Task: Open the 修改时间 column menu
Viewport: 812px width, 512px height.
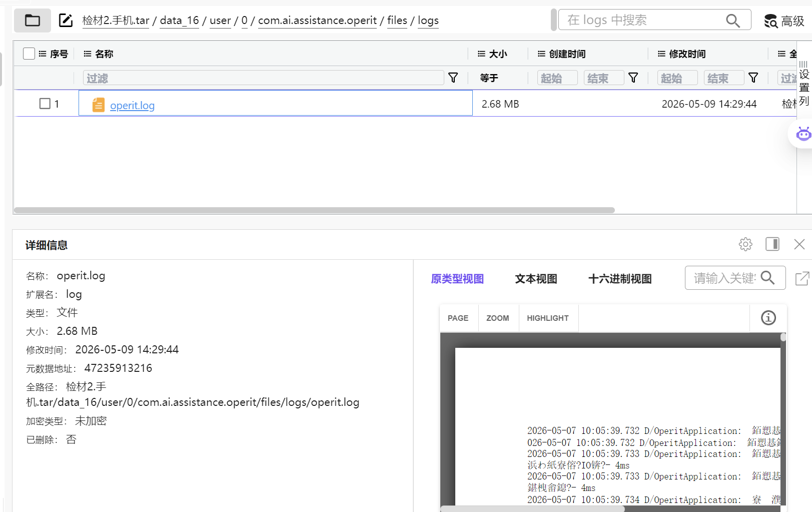Action: point(661,54)
